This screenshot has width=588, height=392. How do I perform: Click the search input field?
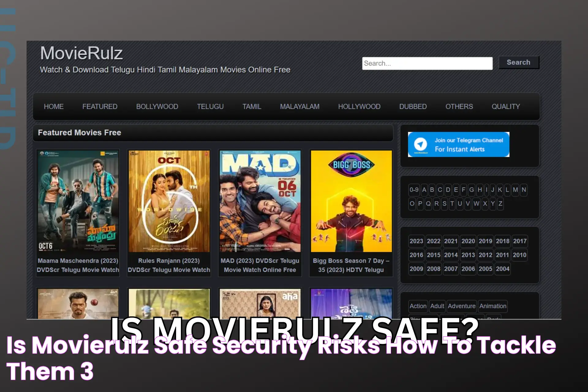coord(427,63)
